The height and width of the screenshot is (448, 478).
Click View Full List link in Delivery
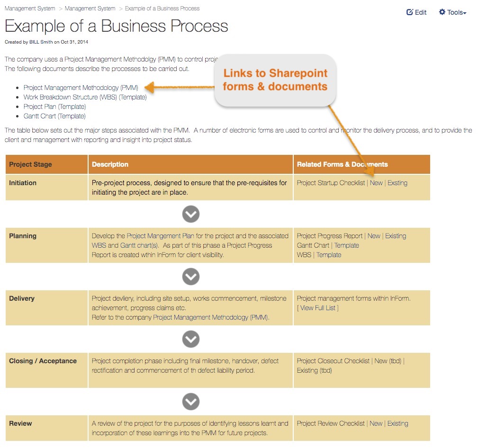click(x=317, y=308)
